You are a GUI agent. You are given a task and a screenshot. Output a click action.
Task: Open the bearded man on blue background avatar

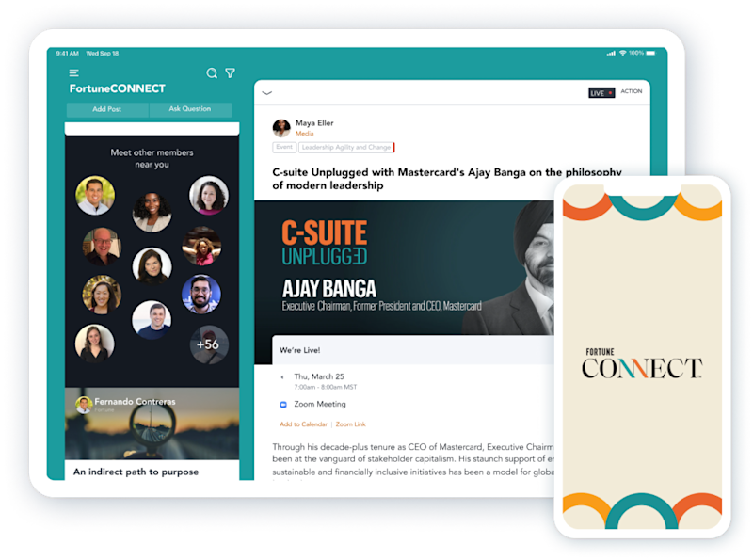201,294
